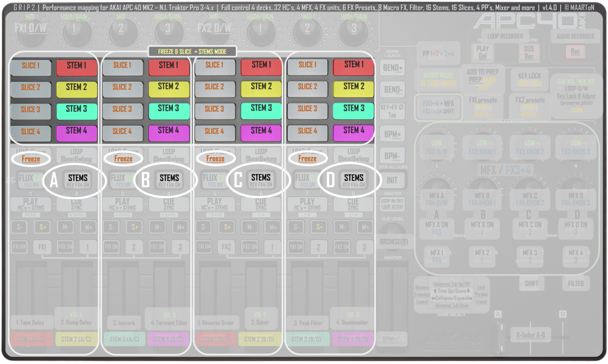Click the M- button on deck D

pos(342,227)
